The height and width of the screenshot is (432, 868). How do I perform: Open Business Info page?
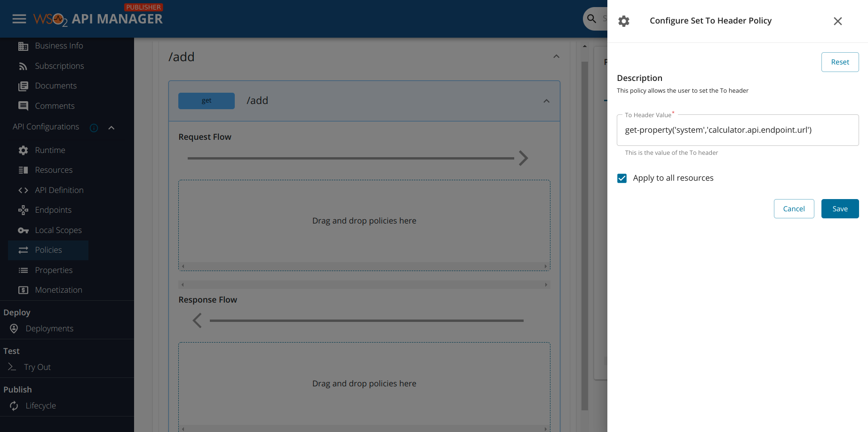coord(59,46)
